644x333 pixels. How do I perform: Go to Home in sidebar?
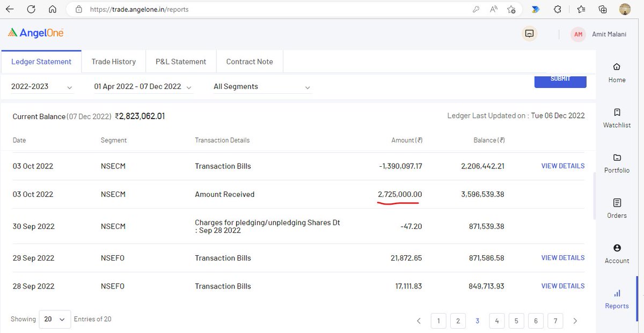[x=617, y=73]
